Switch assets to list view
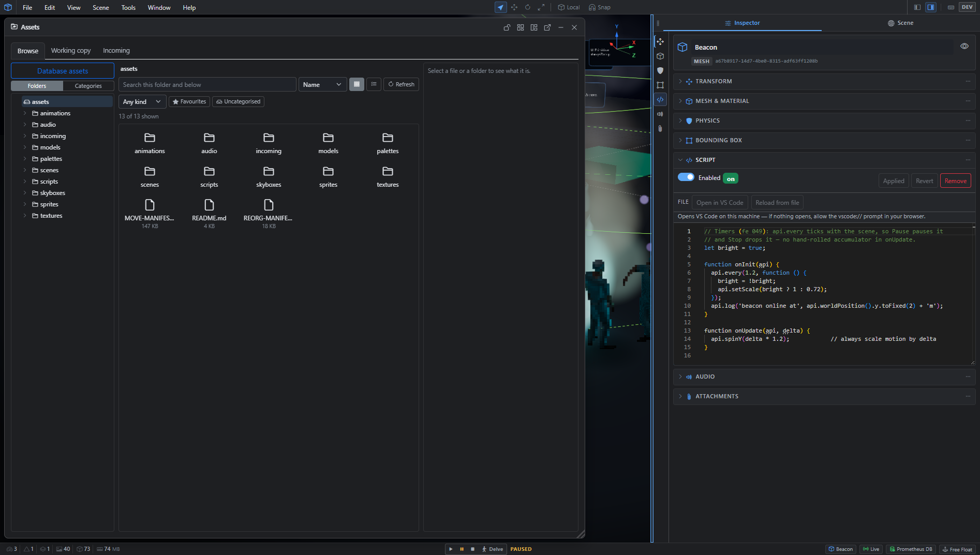The width and height of the screenshot is (980, 555). (374, 84)
